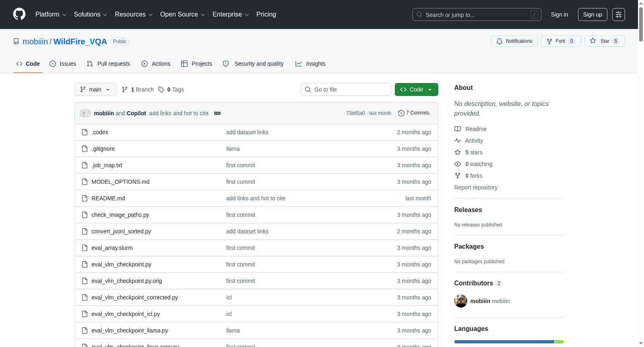Click the commit author avatars
The width and height of the screenshot is (644, 347).
pos(85,113)
